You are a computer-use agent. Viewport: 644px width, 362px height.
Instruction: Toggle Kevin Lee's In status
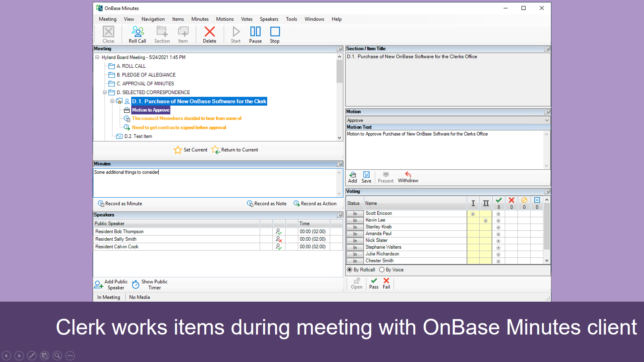355,220
